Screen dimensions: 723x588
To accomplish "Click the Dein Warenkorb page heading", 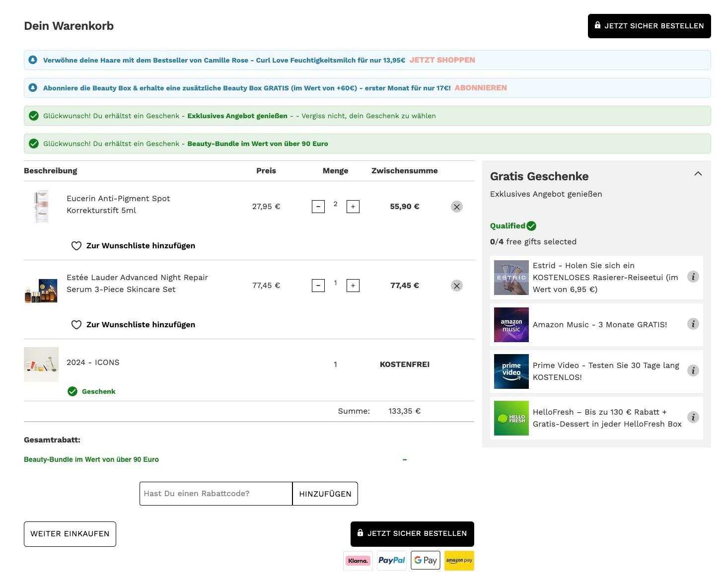I will (x=69, y=26).
